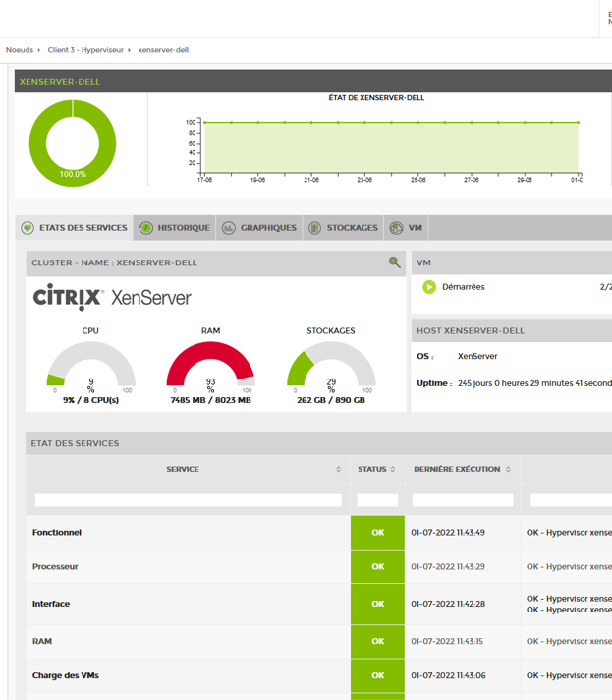Click the Démarrées label in VM panel
The width and height of the screenshot is (612, 700).
463,287
